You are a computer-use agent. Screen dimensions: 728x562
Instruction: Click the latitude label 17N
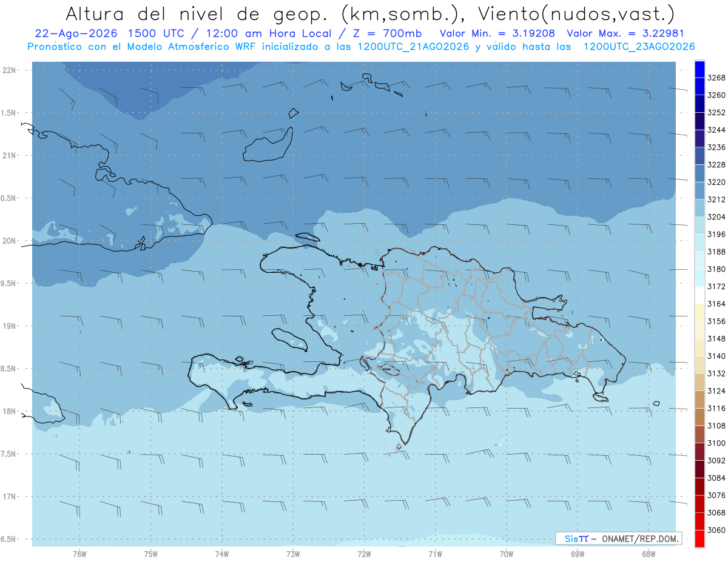pos(9,497)
